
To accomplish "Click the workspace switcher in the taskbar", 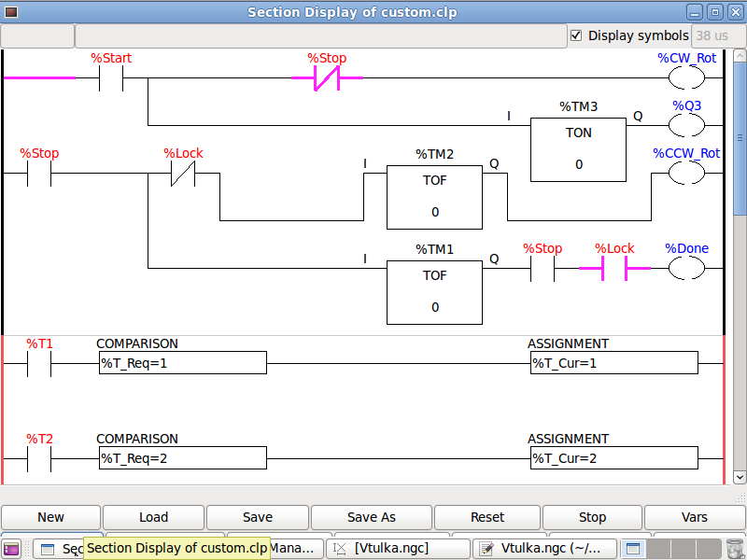I will (x=670, y=549).
